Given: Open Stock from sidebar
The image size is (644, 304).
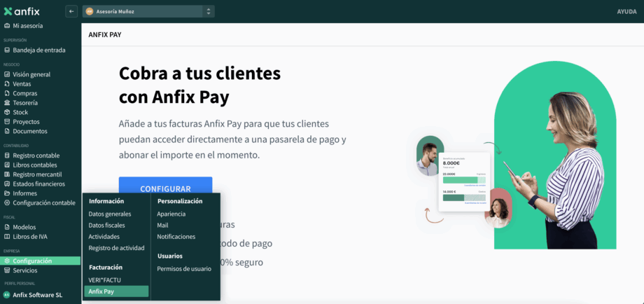Looking at the screenshot, I should (x=21, y=112).
